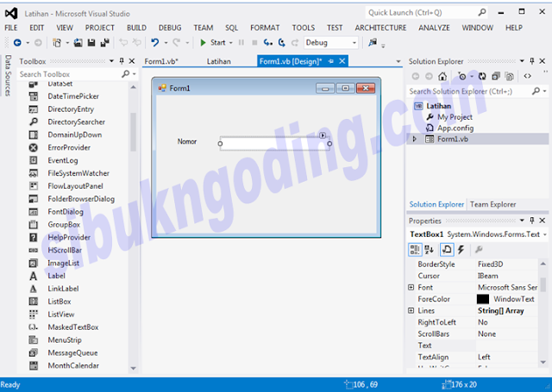Click the Toolbox search magnifier icon
This screenshot has width=552, height=392.
click(x=125, y=74)
